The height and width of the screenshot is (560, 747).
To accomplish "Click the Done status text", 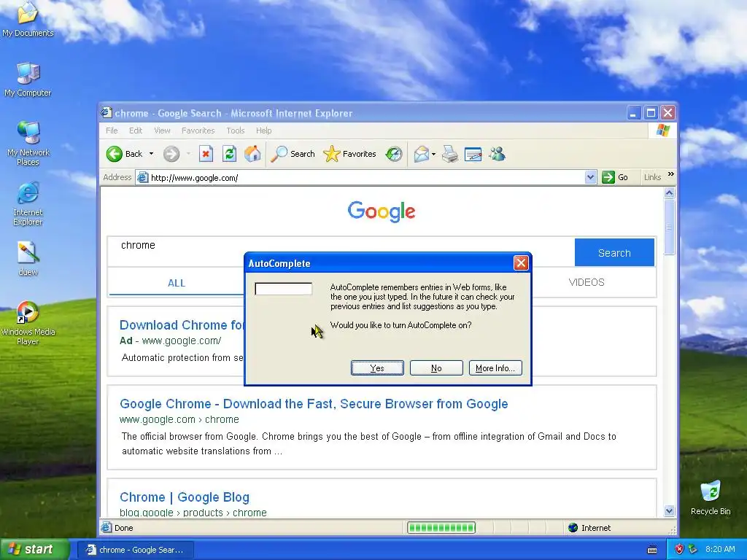I will (x=124, y=528).
